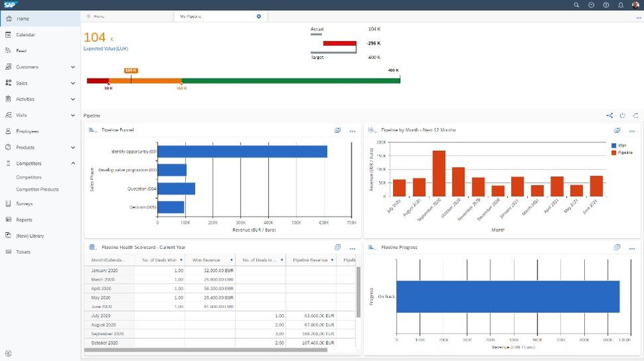
Task: Maximize the Pipeline Progress chart
Action: point(617,247)
